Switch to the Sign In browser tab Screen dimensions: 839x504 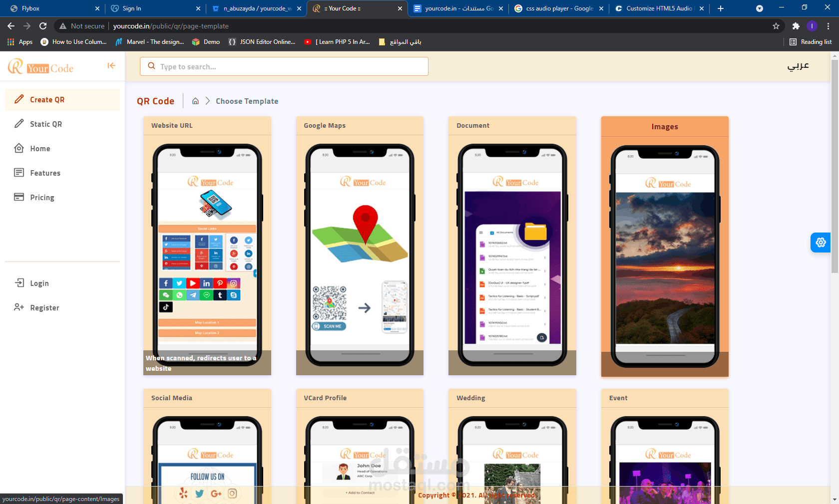155,8
